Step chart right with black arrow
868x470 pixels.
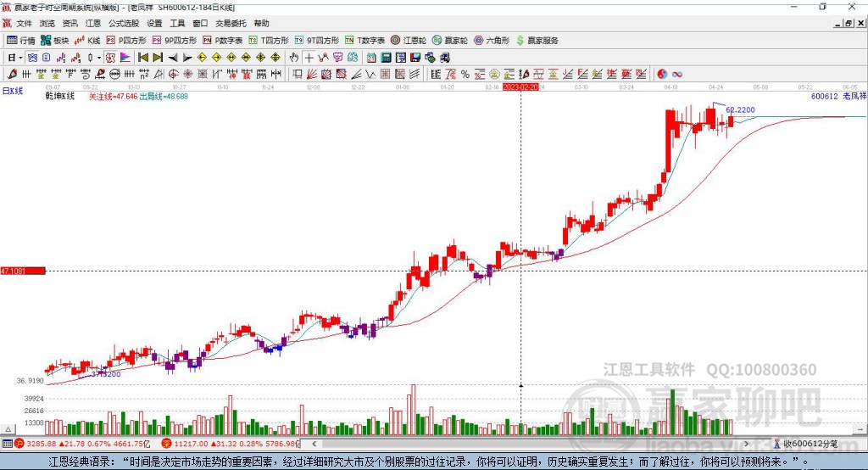pyautogui.click(x=187, y=58)
